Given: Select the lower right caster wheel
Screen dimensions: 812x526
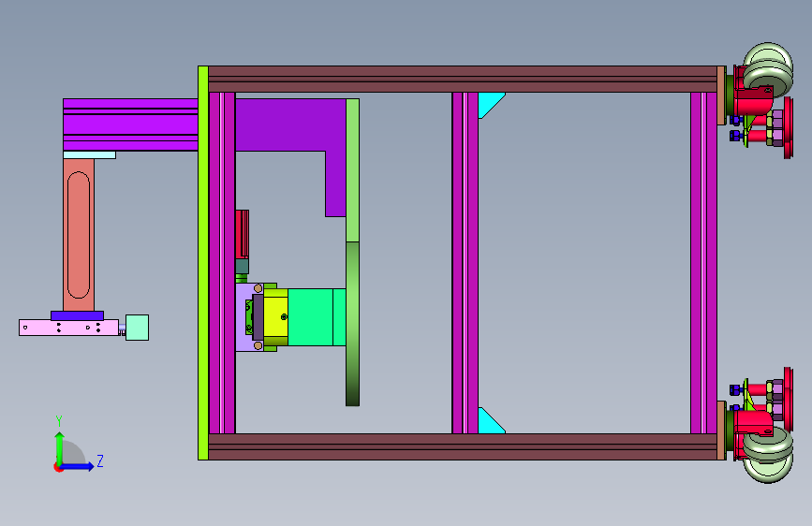Looking at the screenshot, I should [768, 456].
